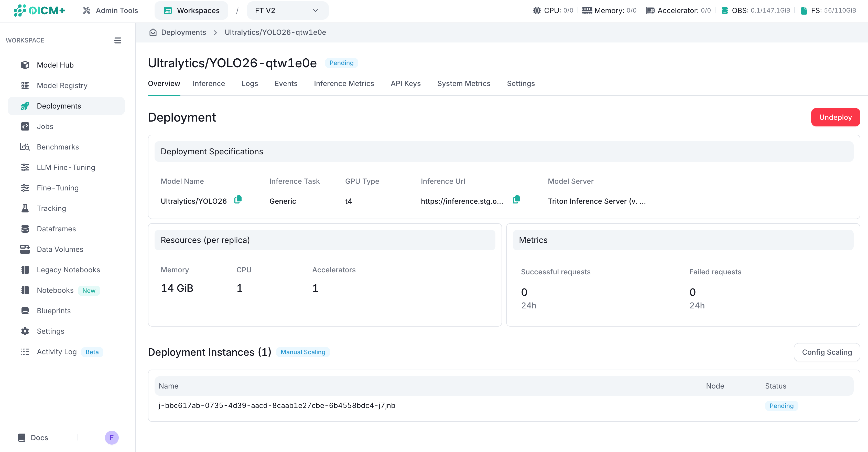Click the title Pending status badge

click(341, 63)
